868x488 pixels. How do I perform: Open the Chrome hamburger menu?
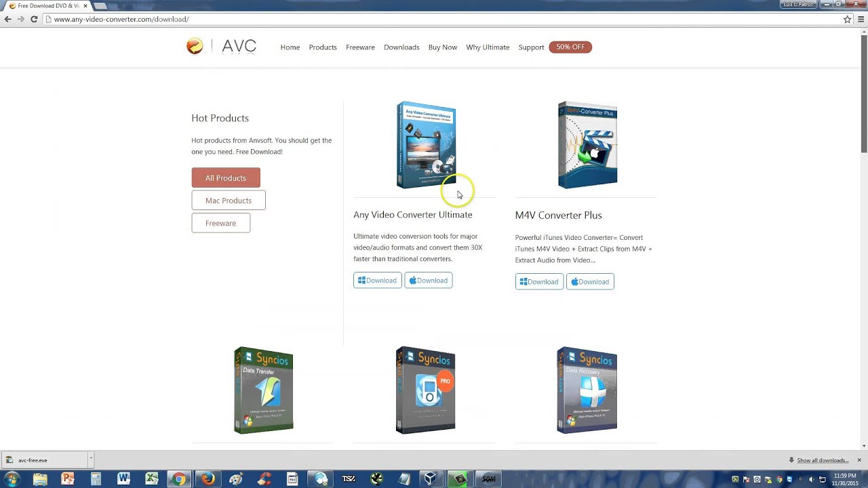(x=861, y=19)
